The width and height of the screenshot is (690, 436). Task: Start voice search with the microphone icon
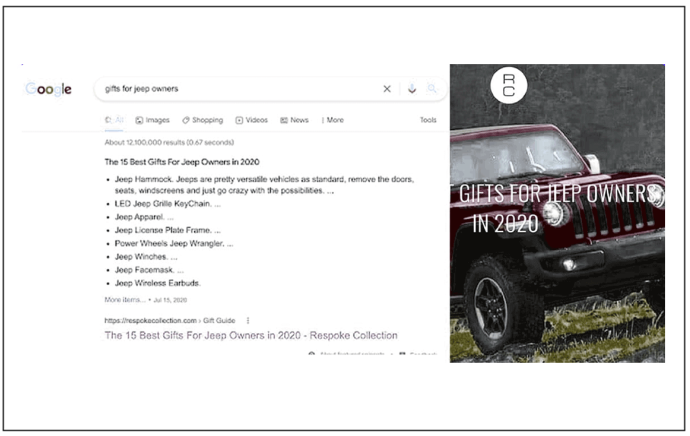point(412,89)
